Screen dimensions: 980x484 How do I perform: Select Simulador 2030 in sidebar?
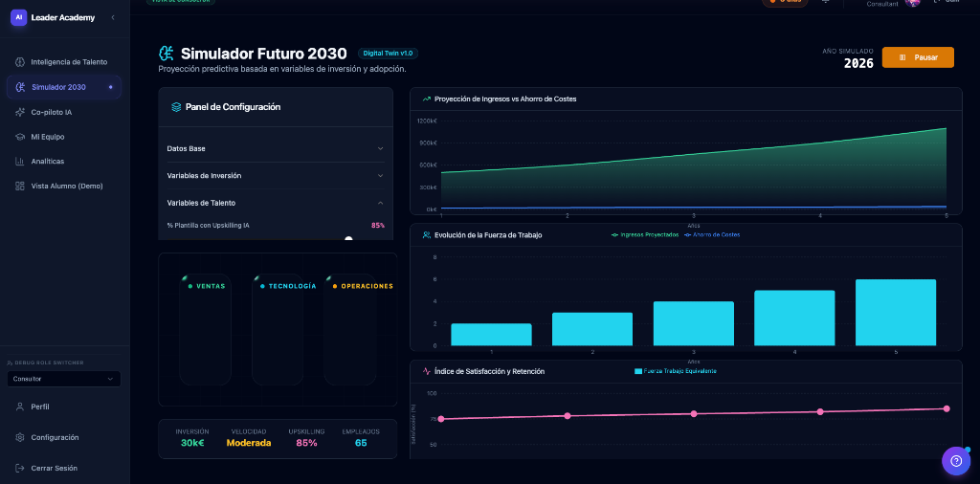pos(64,87)
